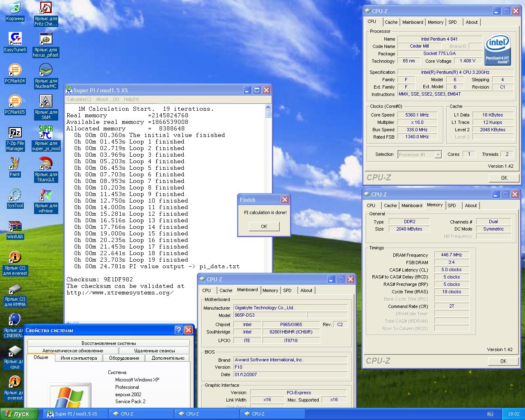Image resolution: width=525 pixels, height=420 pixels.
Task: Click the DRAM Frequency 446.7 MHz field
Action: click(x=452, y=255)
